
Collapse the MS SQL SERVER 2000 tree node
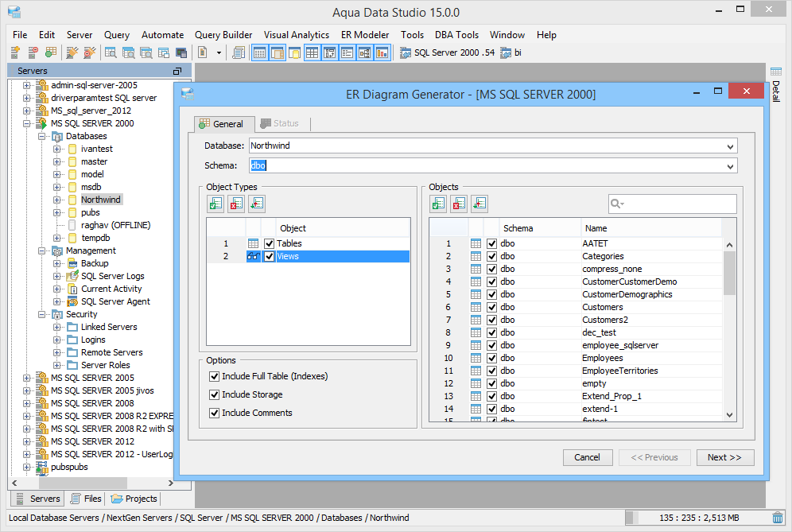point(27,123)
